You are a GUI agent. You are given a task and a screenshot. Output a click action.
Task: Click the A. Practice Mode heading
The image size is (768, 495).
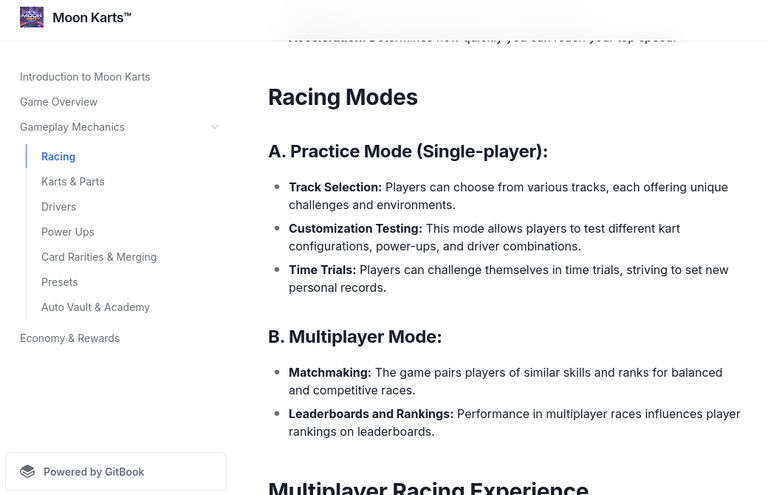pos(408,151)
